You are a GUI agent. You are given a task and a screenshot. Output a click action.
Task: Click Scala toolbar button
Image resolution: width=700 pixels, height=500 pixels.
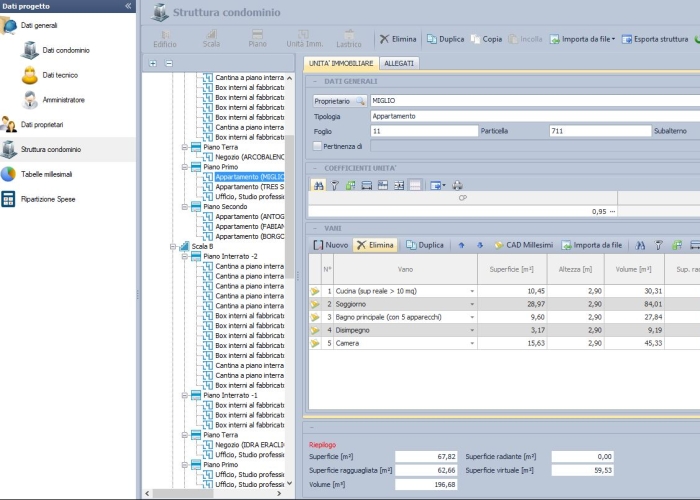[x=211, y=39]
